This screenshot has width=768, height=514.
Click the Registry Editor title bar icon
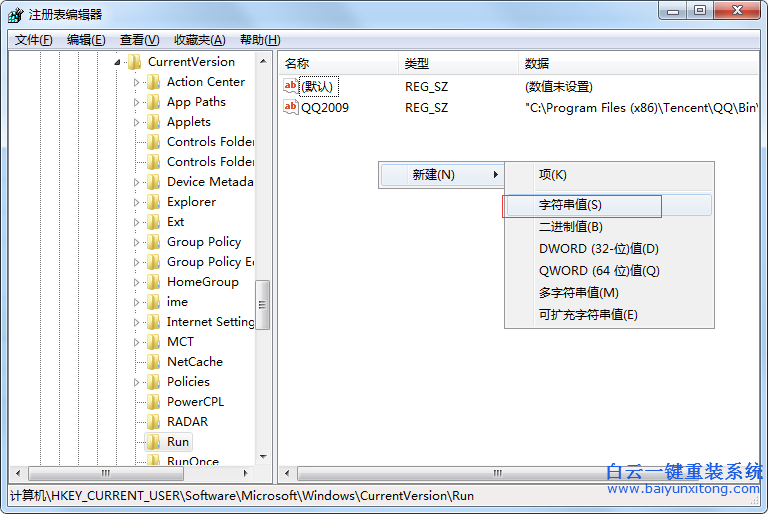click(16, 15)
